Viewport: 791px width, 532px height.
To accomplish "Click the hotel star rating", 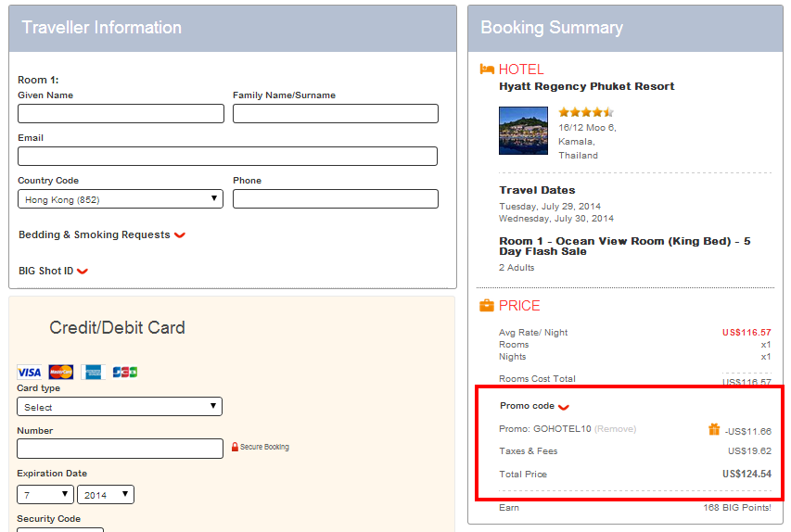I will point(586,112).
